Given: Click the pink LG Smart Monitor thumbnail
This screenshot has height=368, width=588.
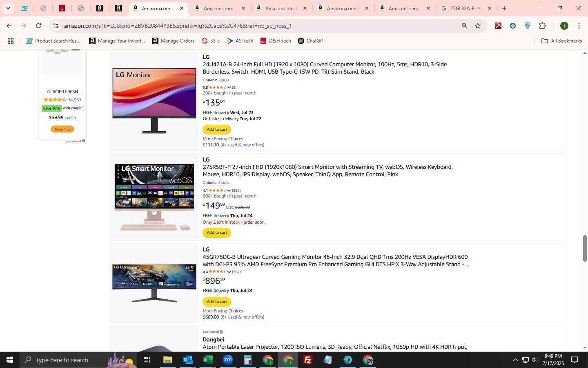Looking at the screenshot, I should pyautogui.click(x=154, y=197).
